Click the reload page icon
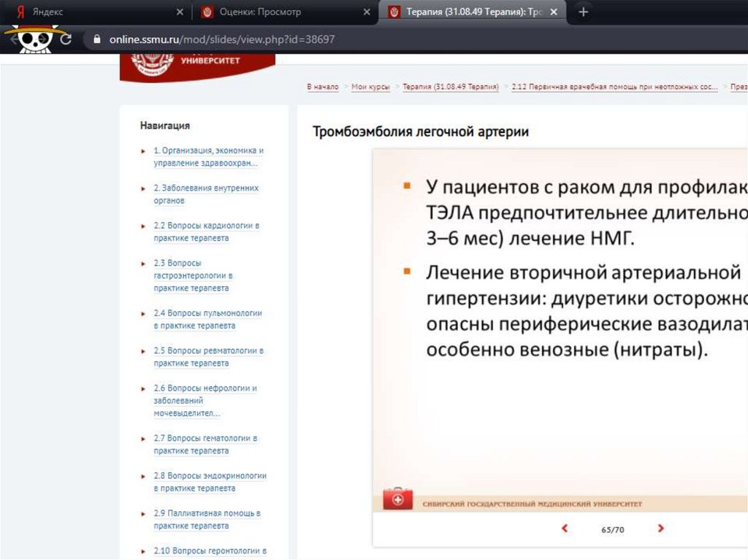The height and width of the screenshot is (560, 748). pos(66,39)
